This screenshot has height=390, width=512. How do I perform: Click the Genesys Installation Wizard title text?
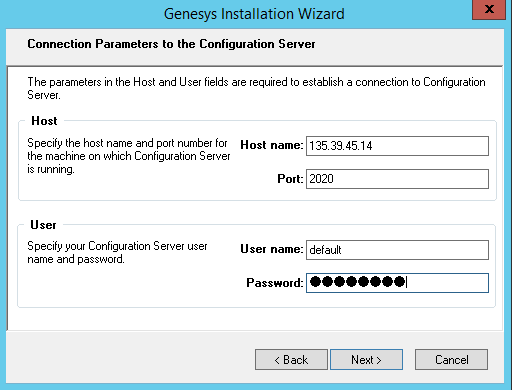coord(254,14)
